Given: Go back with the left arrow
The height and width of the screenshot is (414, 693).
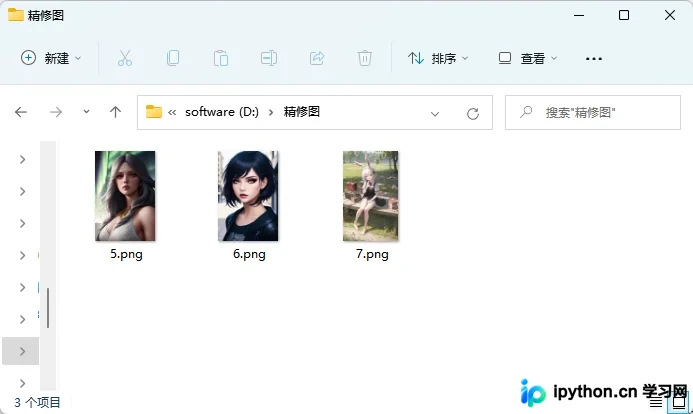Looking at the screenshot, I should tap(21, 112).
